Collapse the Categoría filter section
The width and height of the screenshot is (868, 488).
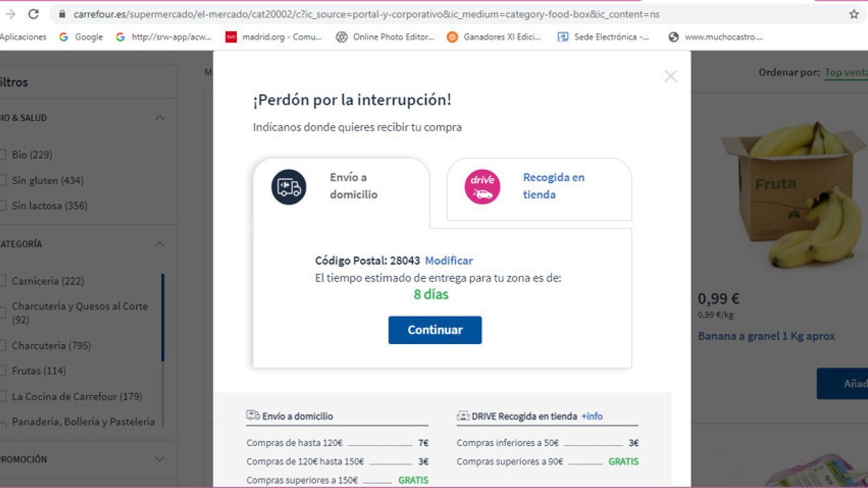[x=159, y=244]
